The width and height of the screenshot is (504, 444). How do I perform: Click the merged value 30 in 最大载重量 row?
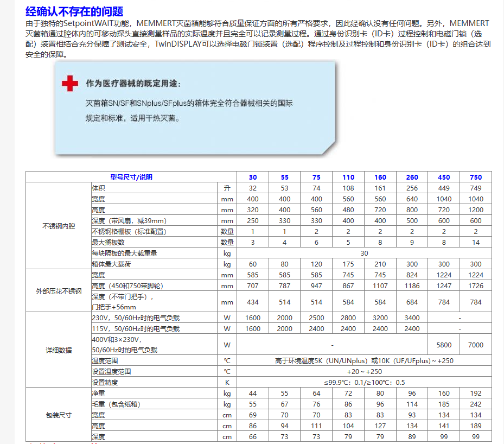(364, 253)
